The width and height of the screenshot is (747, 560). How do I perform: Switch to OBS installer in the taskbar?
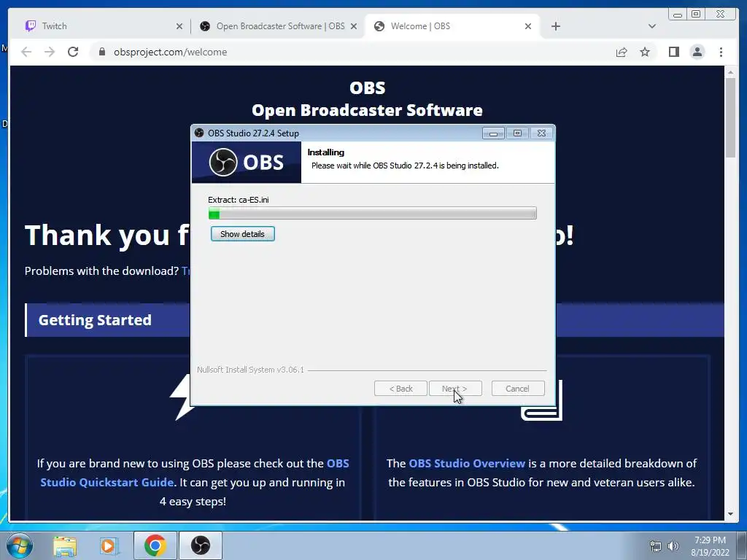click(200, 545)
